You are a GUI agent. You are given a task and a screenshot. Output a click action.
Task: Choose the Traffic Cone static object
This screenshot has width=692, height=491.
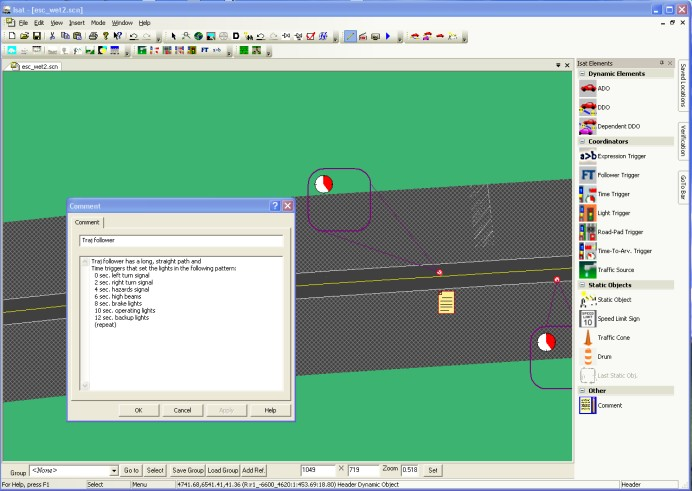pos(588,338)
